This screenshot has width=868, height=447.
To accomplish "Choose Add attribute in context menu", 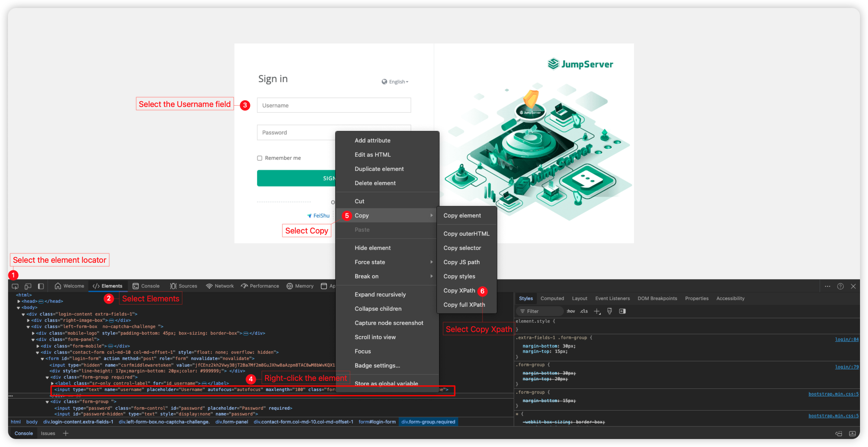I will (387, 140).
